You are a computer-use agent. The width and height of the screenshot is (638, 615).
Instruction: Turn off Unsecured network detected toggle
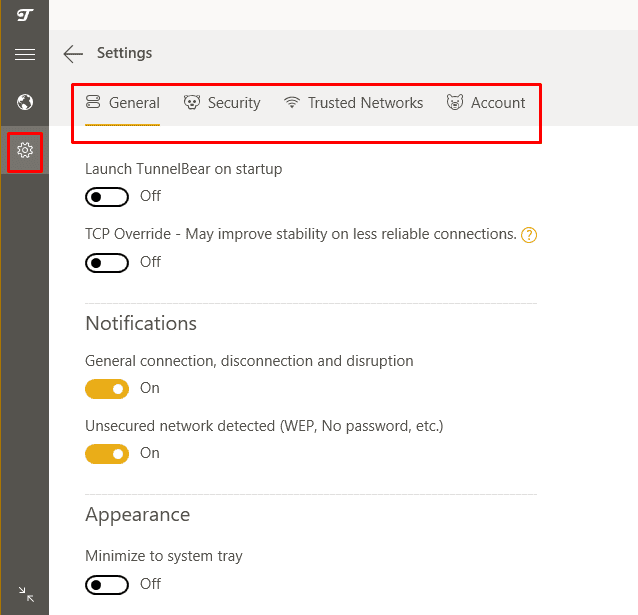pyautogui.click(x=107, y=454)
